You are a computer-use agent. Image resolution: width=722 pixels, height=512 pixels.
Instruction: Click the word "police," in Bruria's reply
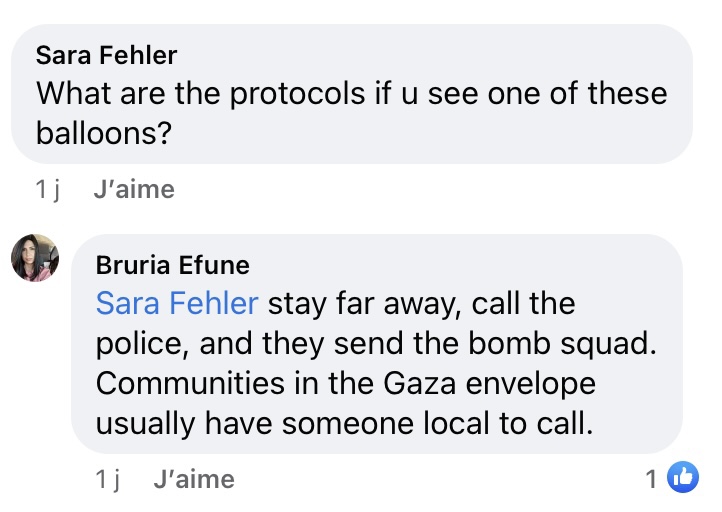[142, 343]
